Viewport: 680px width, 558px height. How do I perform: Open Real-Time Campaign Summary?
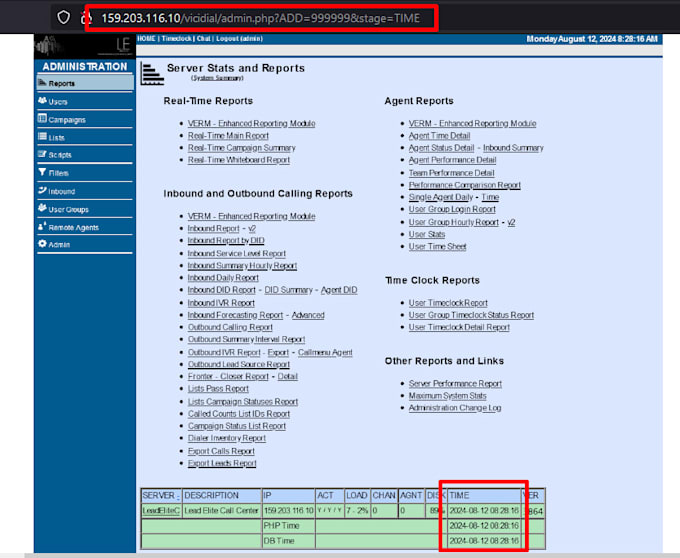pyautogui.click(x=242, y=148)
